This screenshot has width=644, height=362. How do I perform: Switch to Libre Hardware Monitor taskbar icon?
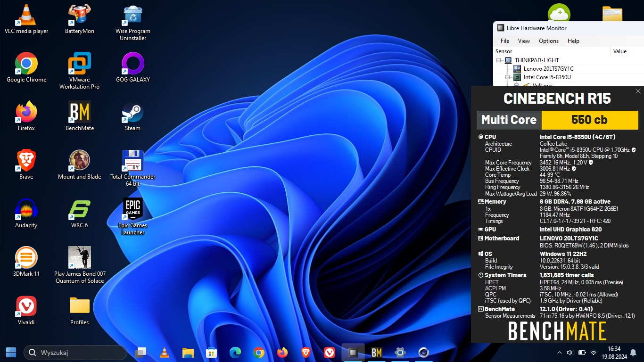click(353, 352)
